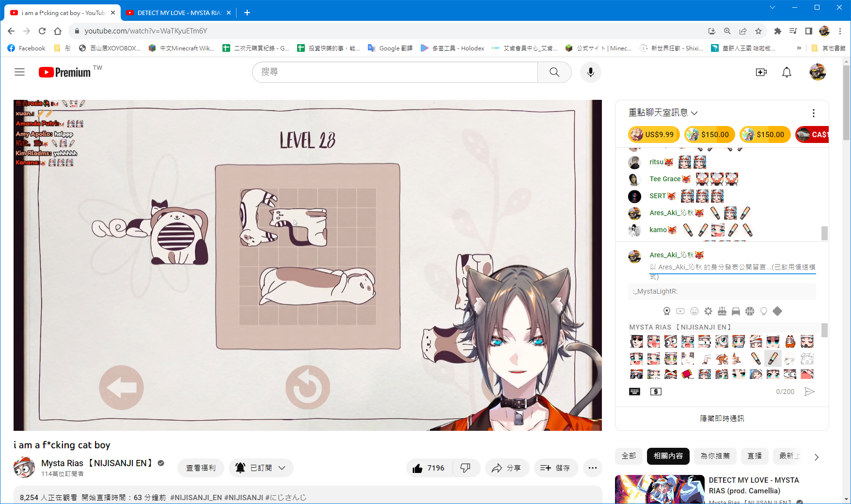Select the 相關內容 filter chip
Image resolution: width=851 pixels, height=504 pixels.
[x=668, y=456]
